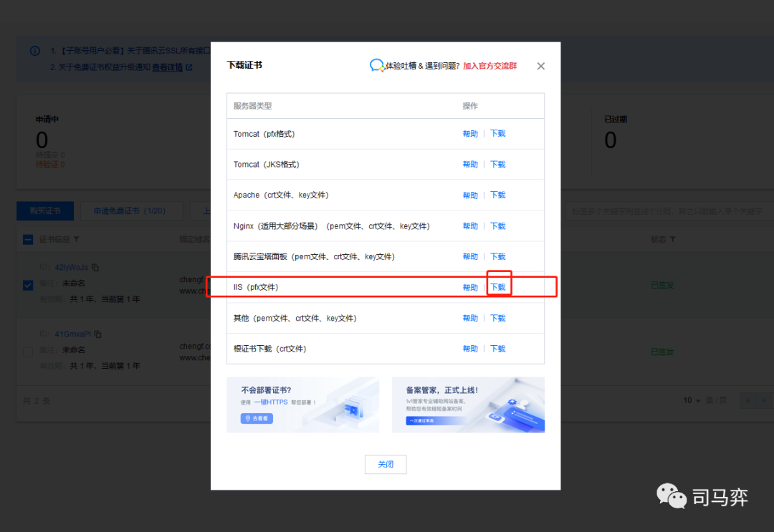The width and height of the screenshot is (774, 532).
Task: Copy the ID 41GmxaPl with the copy icon
Action: click(x=97, y=334)
